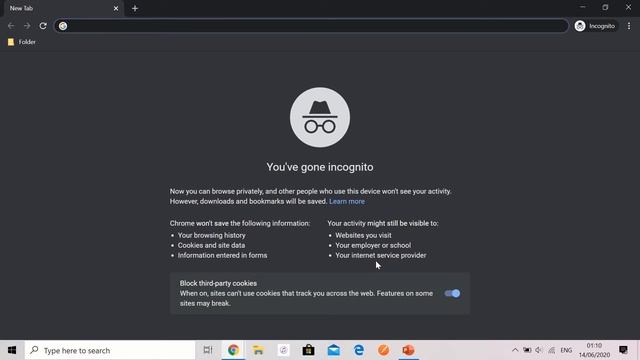Click the battery tray icon
The height and width of the screenshot is (360, 640).
[x=527, y=350]
